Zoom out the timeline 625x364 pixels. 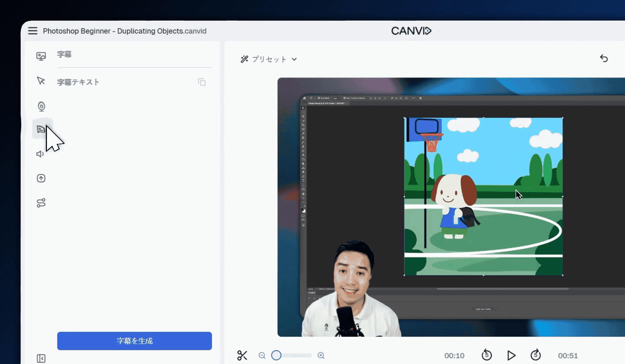pyautogui.click(x=262, y=356)
